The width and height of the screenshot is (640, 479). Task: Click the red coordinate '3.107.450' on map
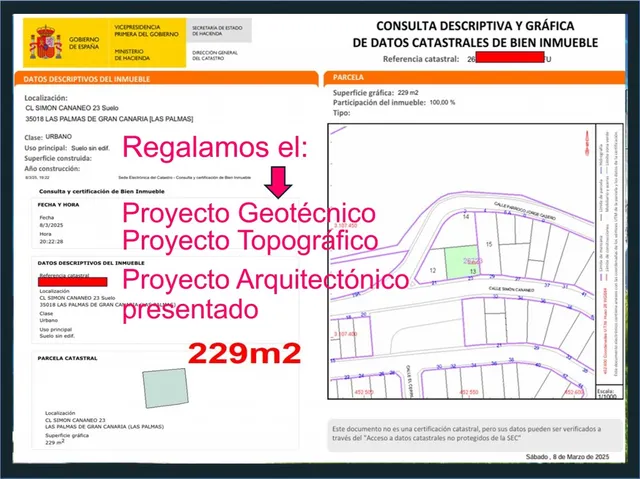tap(346, 226)
